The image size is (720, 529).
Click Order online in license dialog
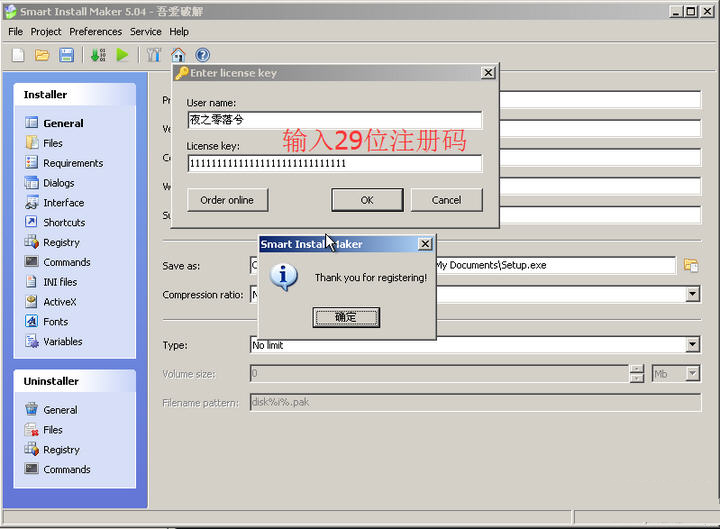(227, 200)
